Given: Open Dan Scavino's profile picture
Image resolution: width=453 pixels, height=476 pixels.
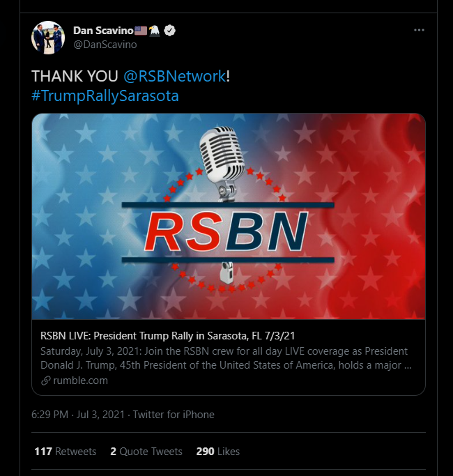Looking at the screenshot, I should [48, 38].
